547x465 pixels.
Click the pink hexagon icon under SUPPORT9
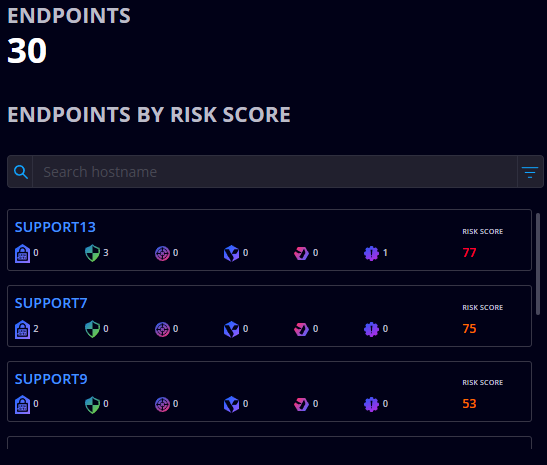[x=301, y=405]
